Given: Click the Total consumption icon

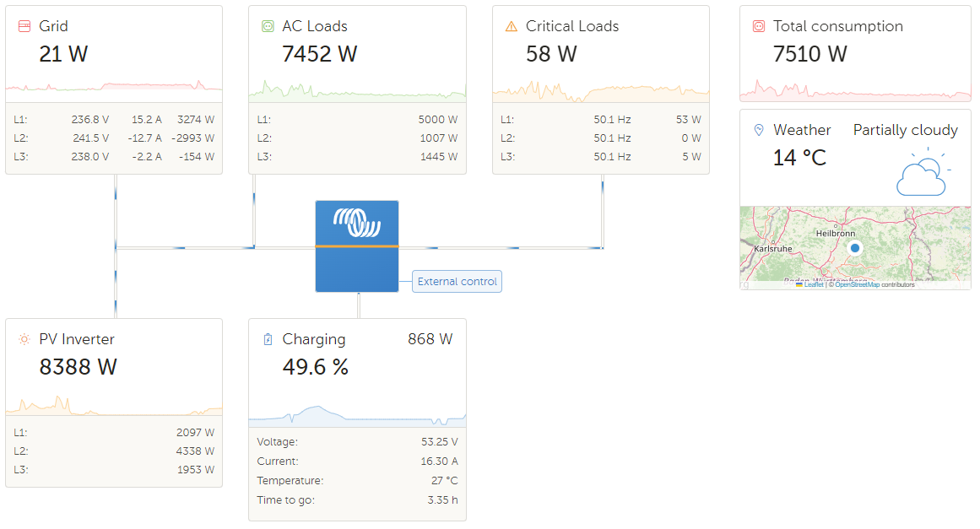Looking at the screenshot, I should 758,27.
